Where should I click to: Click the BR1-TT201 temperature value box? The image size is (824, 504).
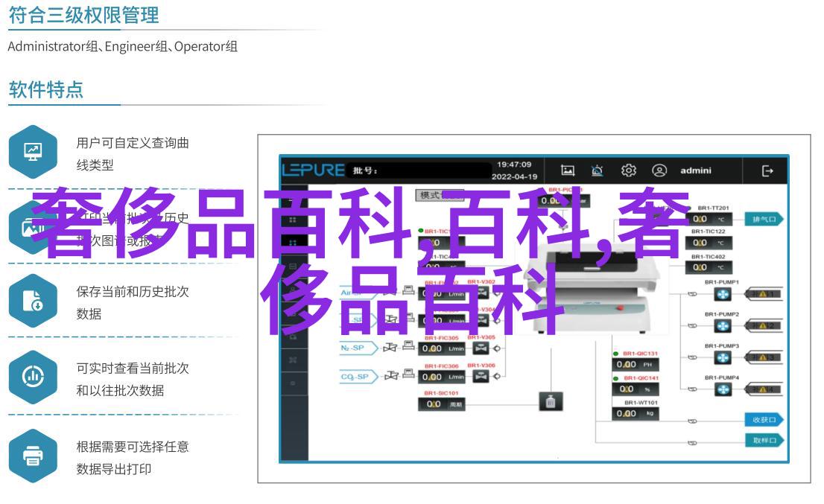click(x=709, y=219)
